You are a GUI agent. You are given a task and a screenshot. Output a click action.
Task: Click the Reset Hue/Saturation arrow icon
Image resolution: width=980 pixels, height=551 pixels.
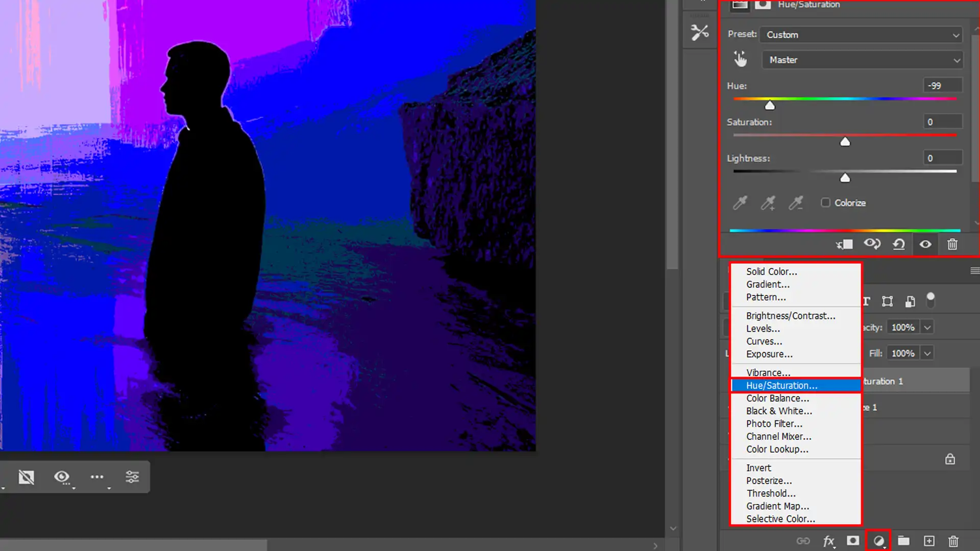(899, 244)
